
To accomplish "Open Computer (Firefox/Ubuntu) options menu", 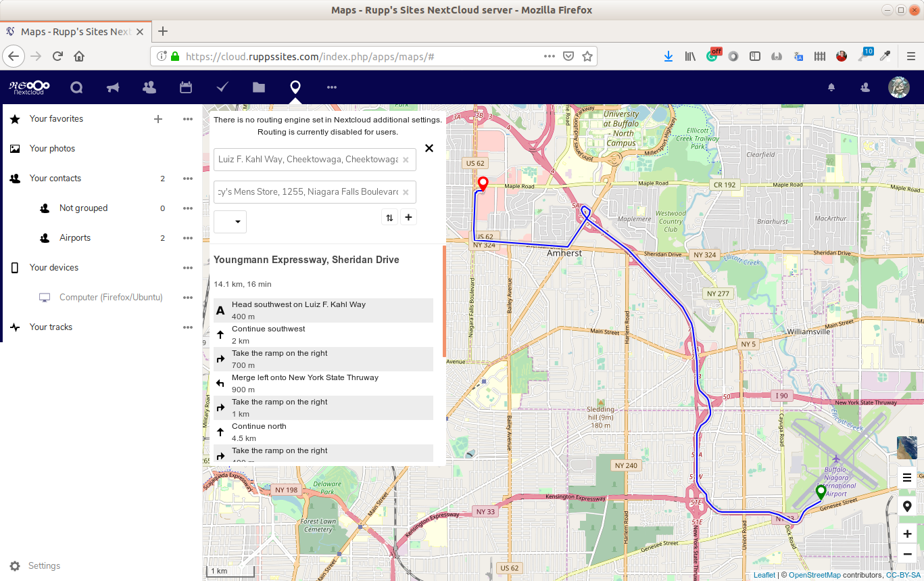I will coord(188,298).
